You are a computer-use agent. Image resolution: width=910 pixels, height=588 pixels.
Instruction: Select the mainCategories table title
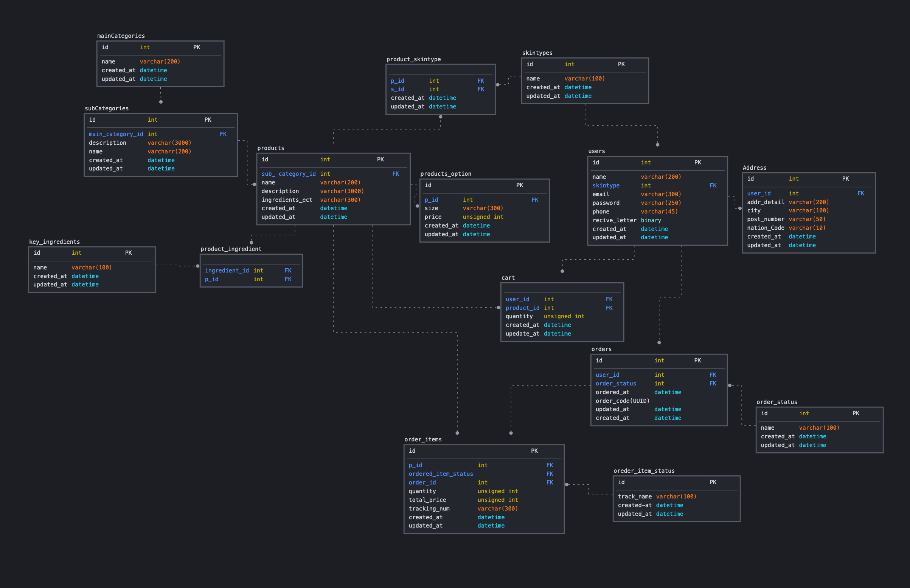point(121,36)
